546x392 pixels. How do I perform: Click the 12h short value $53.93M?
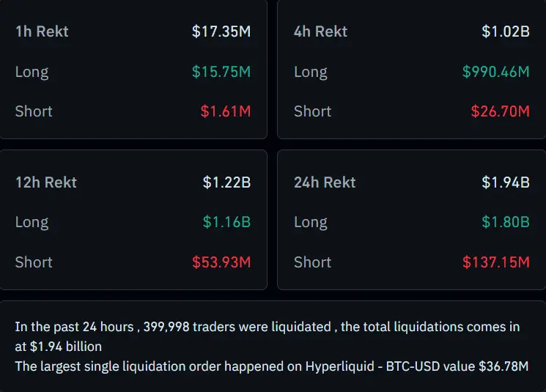coord(221,262)
